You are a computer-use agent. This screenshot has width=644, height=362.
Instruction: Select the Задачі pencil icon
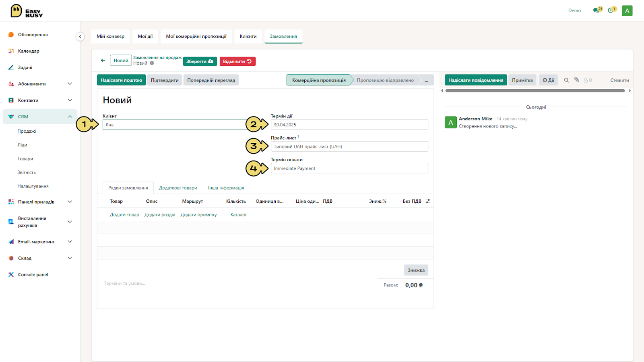point(11,68)
